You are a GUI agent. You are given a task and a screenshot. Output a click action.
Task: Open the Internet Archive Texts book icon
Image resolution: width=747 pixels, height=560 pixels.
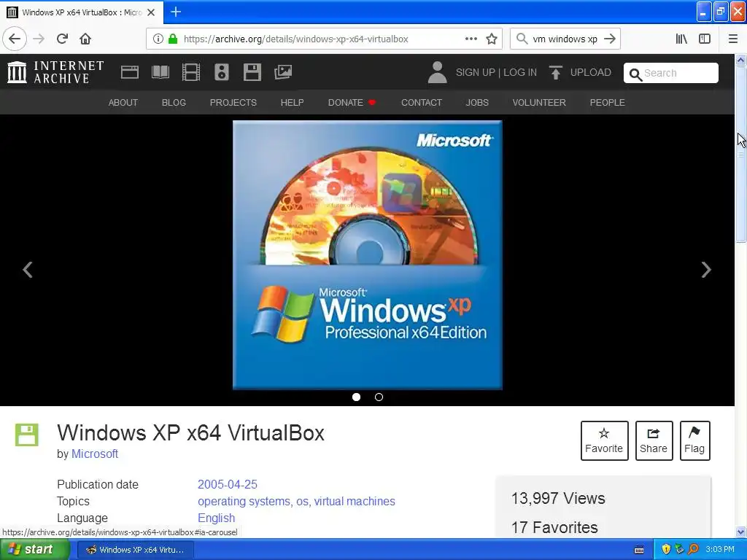click(x=160, y=72)
